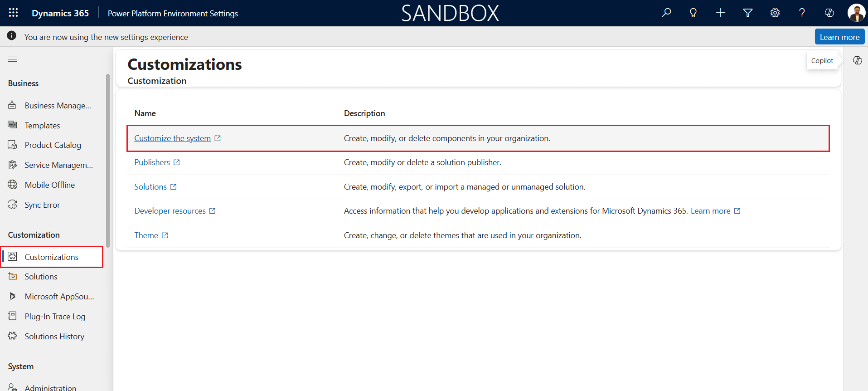Click the search magnifier icon
This screenshot has width=868, height=391.
[666, 13]
